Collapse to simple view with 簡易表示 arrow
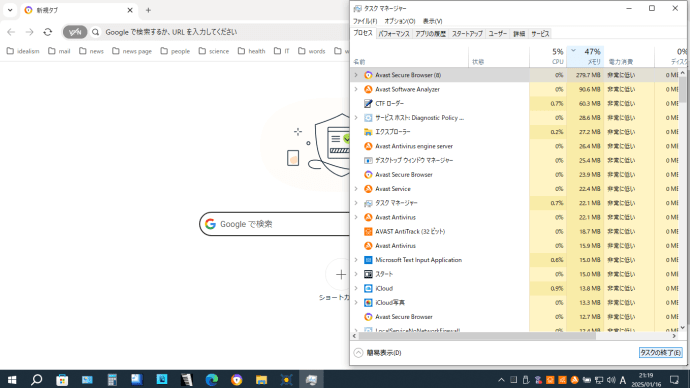 pos(359,353)
